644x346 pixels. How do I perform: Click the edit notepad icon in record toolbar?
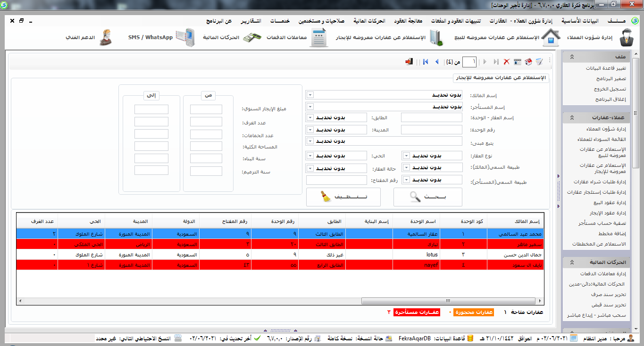point(539,62)
